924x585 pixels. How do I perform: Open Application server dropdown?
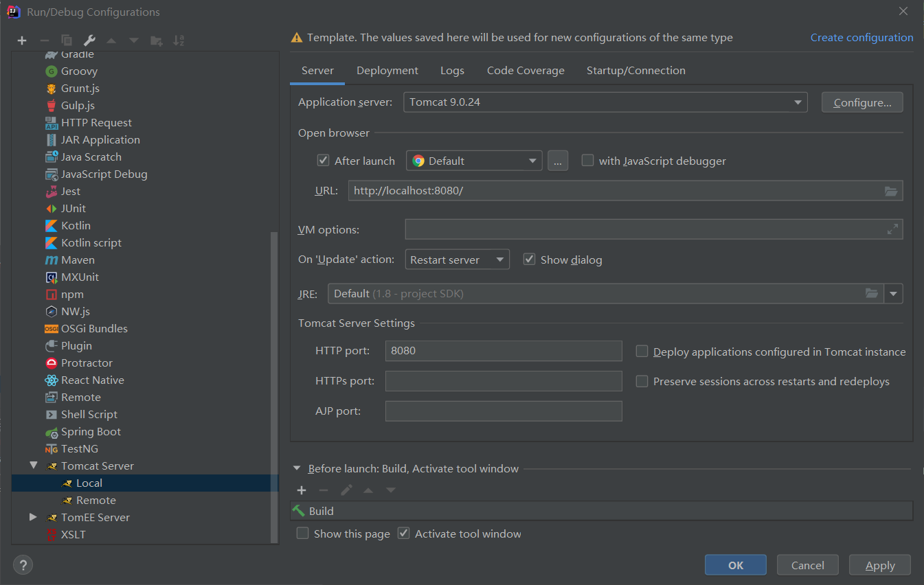[605, 102]
